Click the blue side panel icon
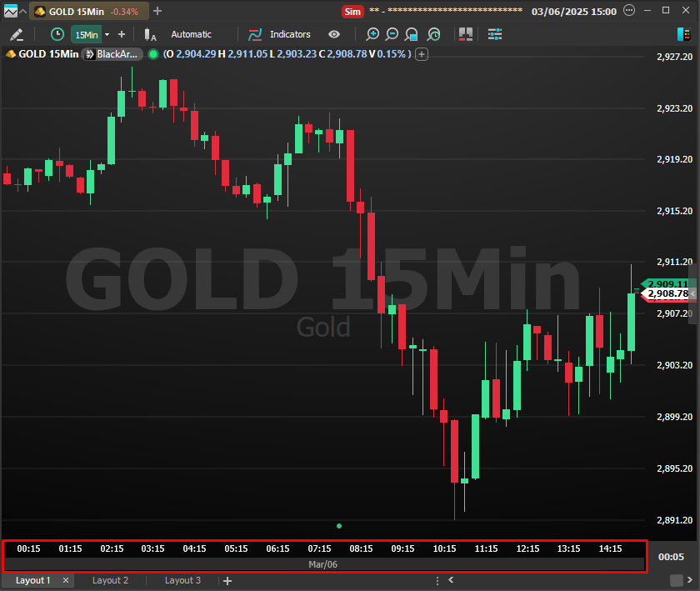 (x=683, y=34)
